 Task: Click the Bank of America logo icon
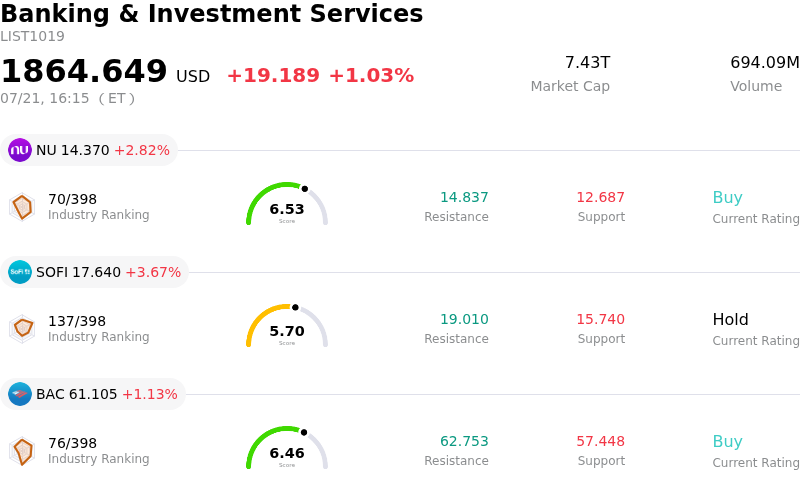pyautogui.click(x=20, y=394)
